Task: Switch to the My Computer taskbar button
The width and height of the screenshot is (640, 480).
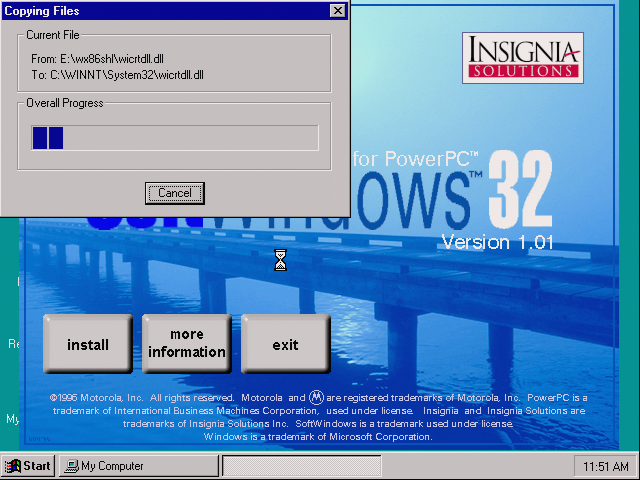Action: pos(139,466)
